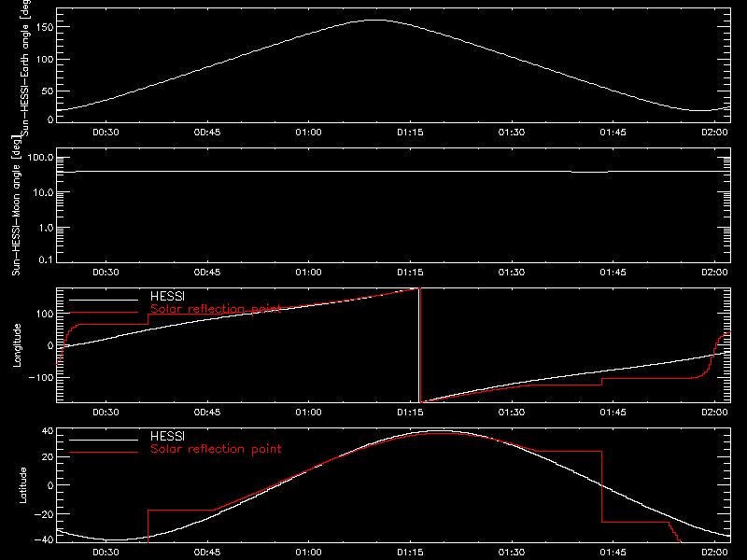The image size is (747, 560).
Task: Click 01:15 time label under Earth angle plot
Action: pos(410,133)
